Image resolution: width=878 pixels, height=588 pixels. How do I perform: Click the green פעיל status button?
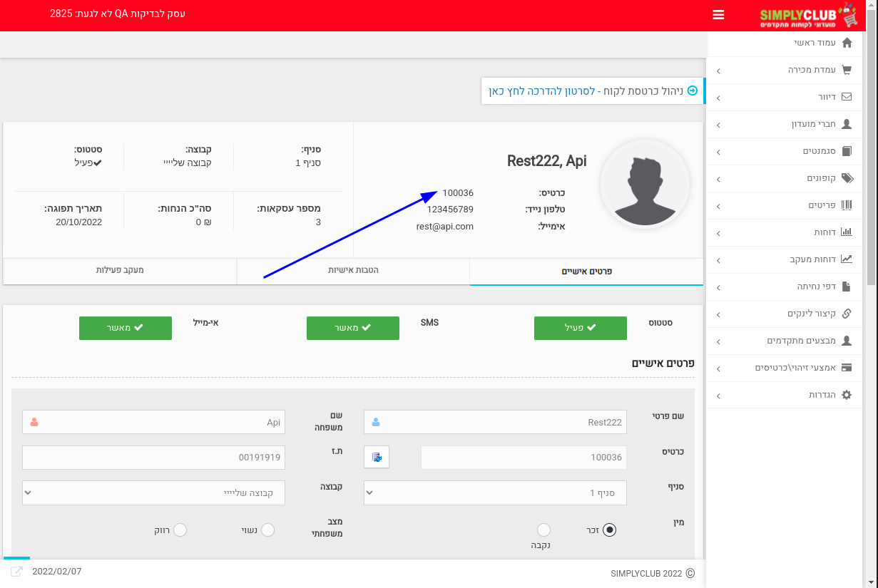pyautogui.click(x=580, y=328)
